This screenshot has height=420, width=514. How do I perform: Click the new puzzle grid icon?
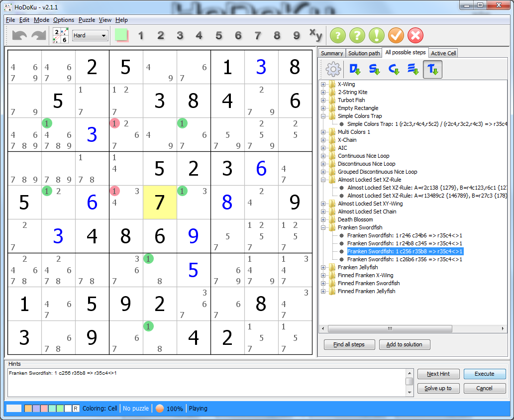point(61,36)
